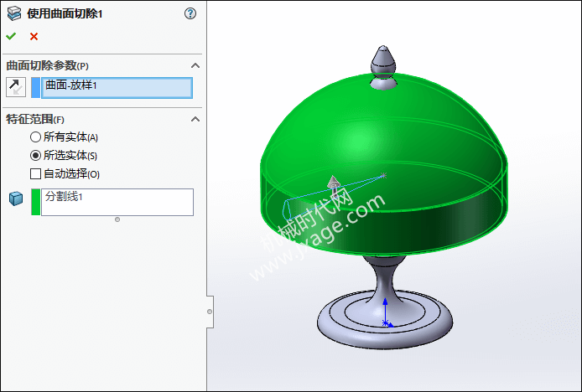Select the 所选实体(S) radio button
Viewport: 582px width, 392px height.
[x=35, y=156]
